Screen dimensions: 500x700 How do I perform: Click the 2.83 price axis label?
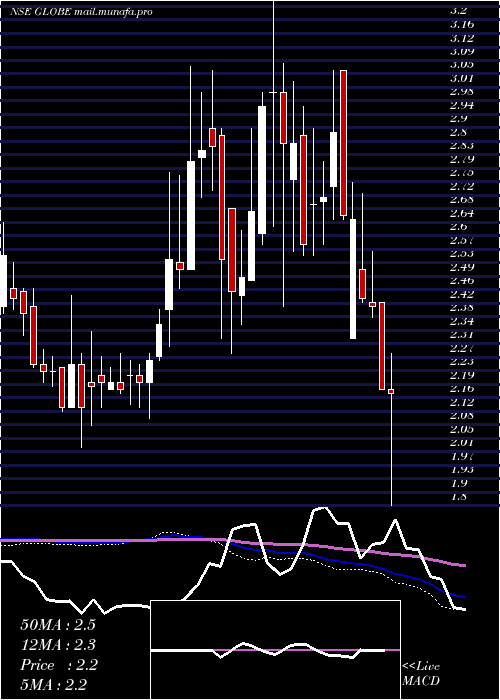coord(462,146)
